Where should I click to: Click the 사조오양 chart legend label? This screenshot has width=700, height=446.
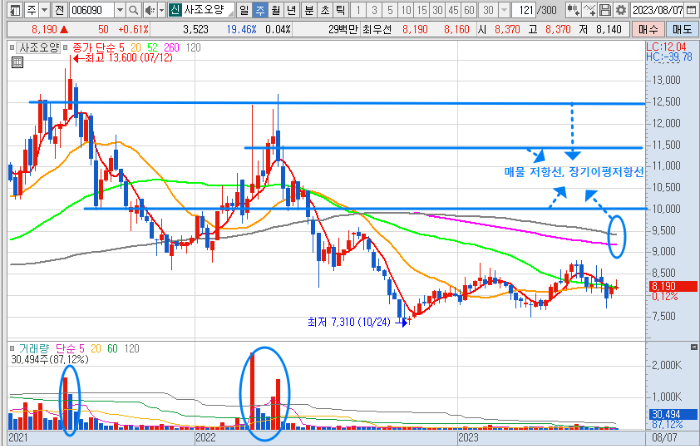coord(39,47)
